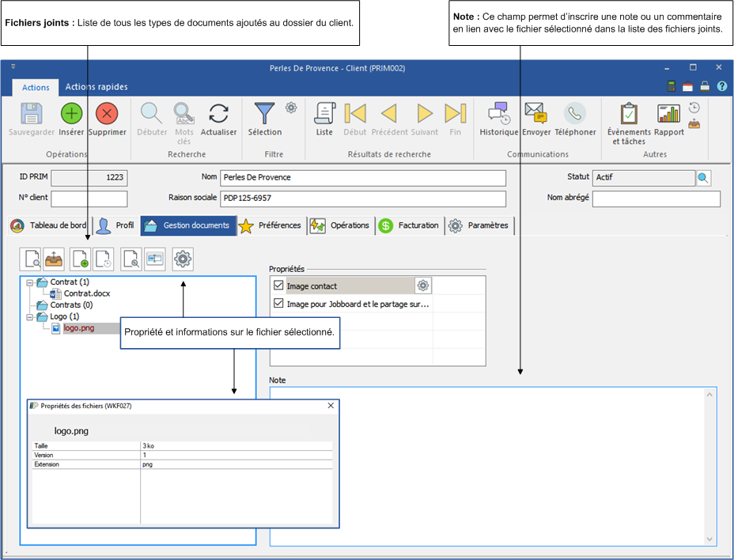734x560 pixels.
Task: Switch to the Actions rapides ribbon tab
Action: click(96, 87)
